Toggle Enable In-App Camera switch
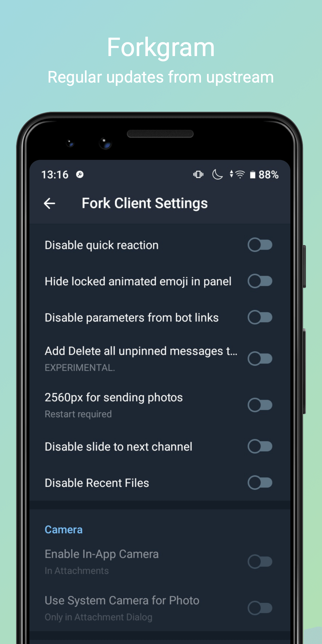Viewport: 322px width, 644px height. coord(260,562)
